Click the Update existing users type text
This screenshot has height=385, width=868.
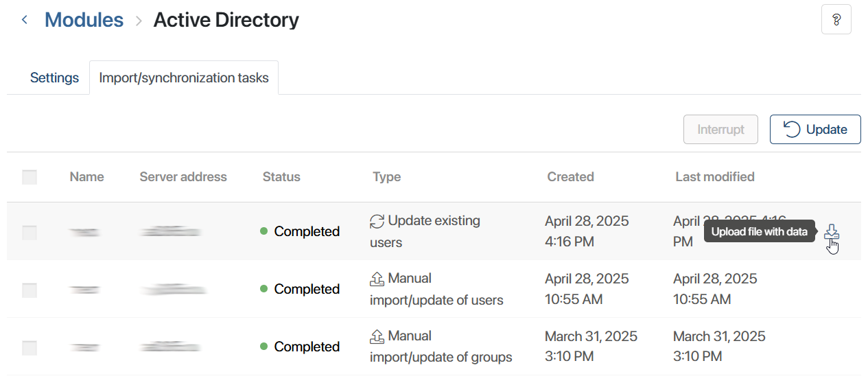tap(425, 231)
